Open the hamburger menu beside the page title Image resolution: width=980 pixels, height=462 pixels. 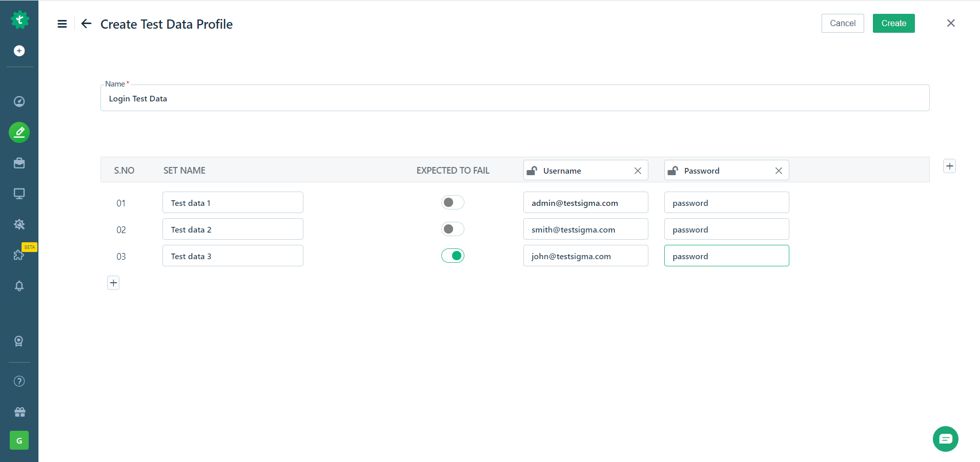pos(62,24)
